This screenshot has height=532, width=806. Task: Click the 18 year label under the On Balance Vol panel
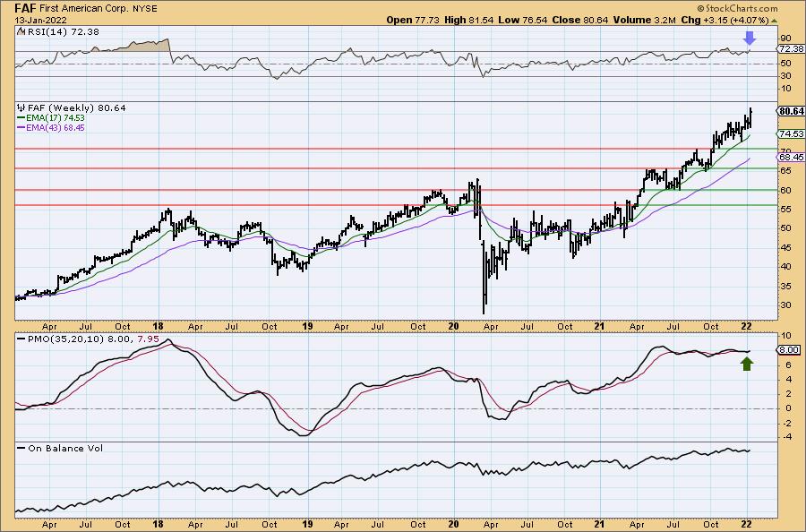click(x=158, y=524)
